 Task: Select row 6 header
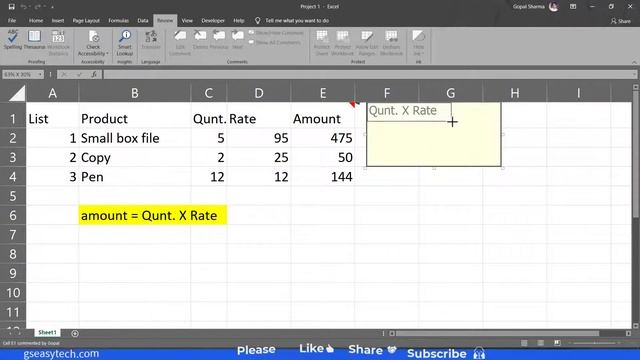click(x=13, y=216)
